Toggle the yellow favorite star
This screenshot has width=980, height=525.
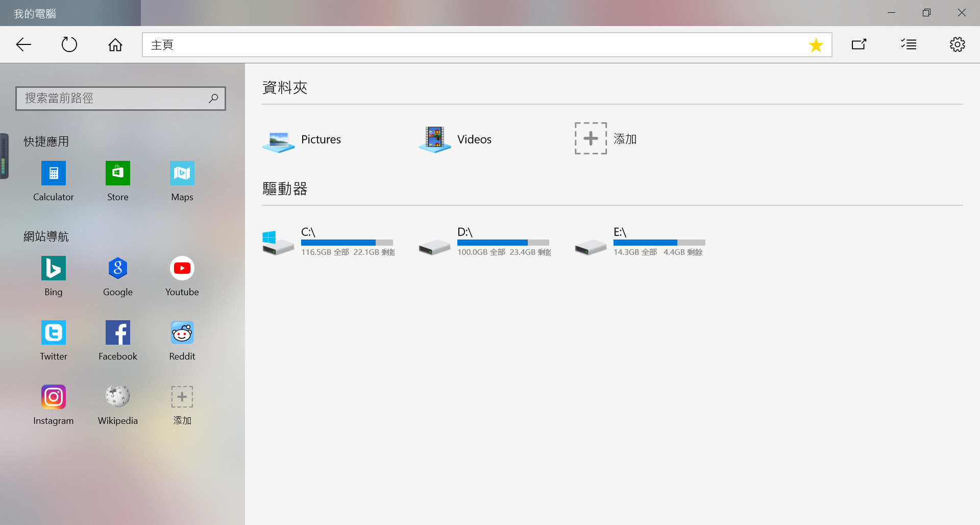point(816,45)
